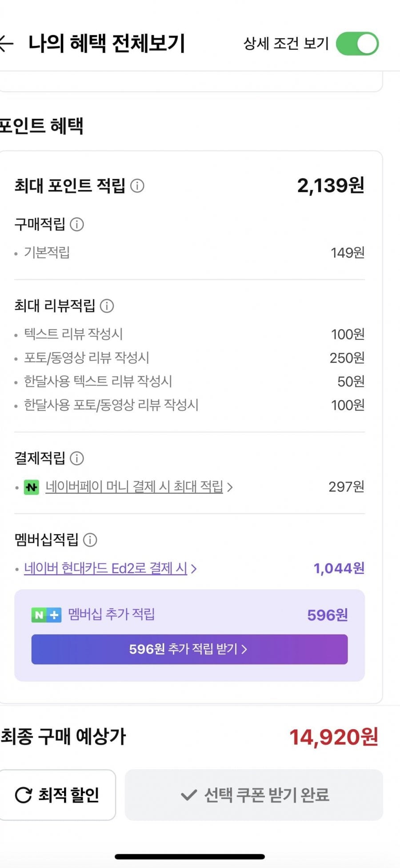This screenshot has height=868, width=400.
Task: Open 네이버페이 머니 결제 시 최대 적립 link
Action: click(134, 487)
